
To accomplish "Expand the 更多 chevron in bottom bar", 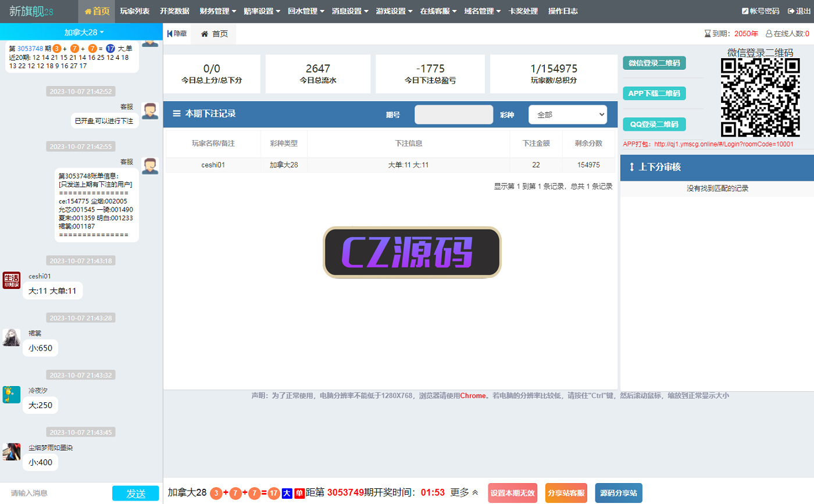I will 475,492.
